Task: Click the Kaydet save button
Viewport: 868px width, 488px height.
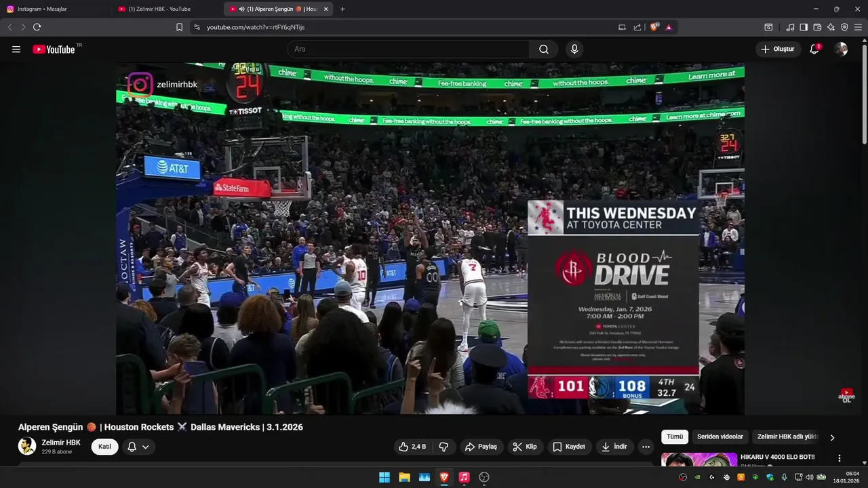Action: pos(568,447)
